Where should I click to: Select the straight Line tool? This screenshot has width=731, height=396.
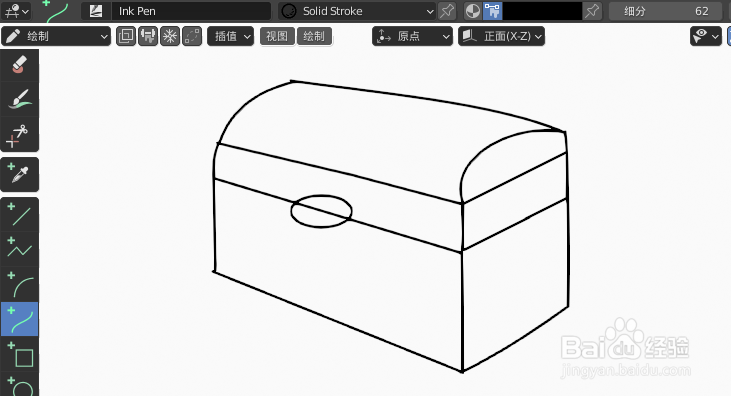[x=20, y=215]
